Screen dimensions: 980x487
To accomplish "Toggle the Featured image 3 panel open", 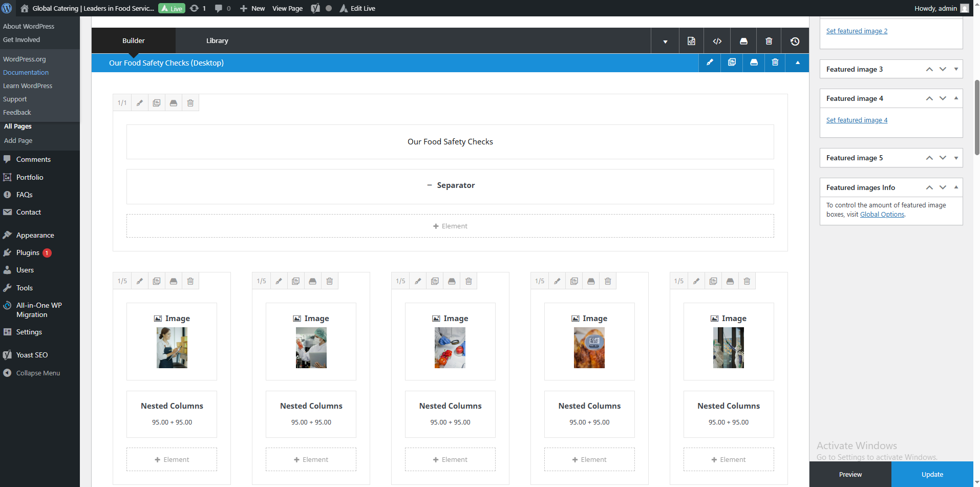I will pos(956,69).
